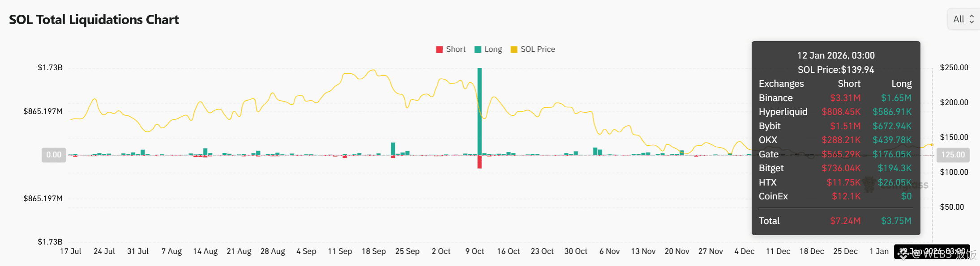980x266 pixels.
Task: Click the teal Long legend square
Action: [x=478, y=49]
